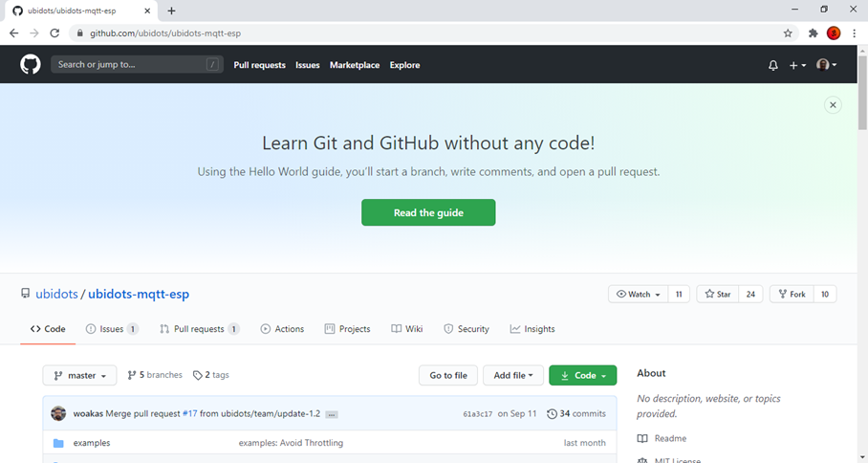868x463 pixels.
Task: Open browser extensions puzzle icon
Action: (814, 33)
